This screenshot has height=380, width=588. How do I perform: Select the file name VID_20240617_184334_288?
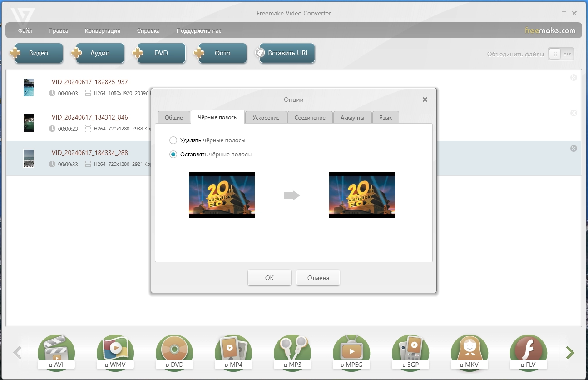[90, 153]
